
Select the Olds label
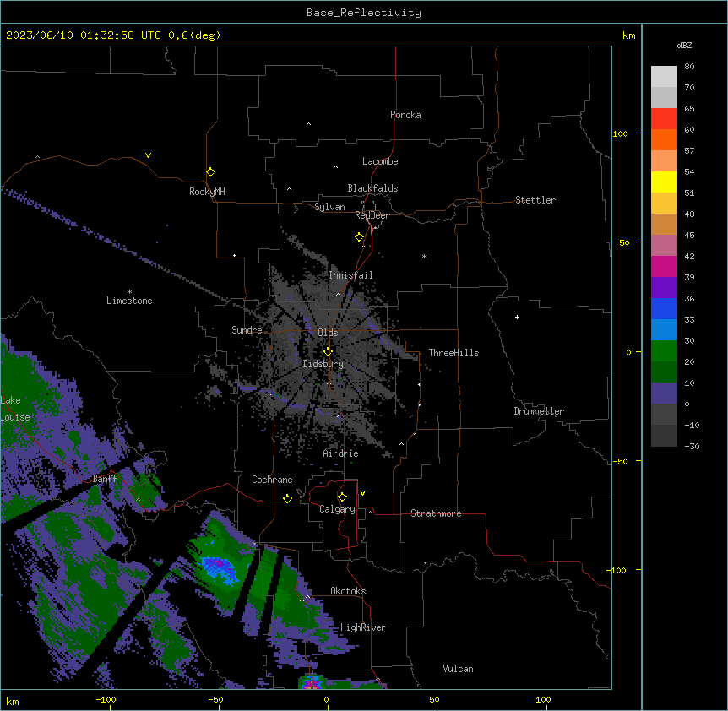point(328,333)
